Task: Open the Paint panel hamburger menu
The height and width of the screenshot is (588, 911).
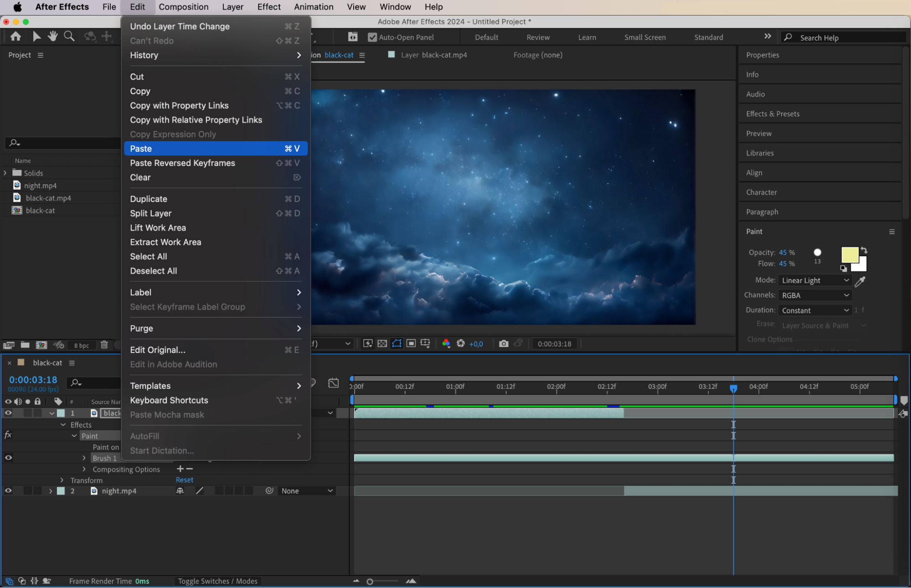Action: pos(892,232)
